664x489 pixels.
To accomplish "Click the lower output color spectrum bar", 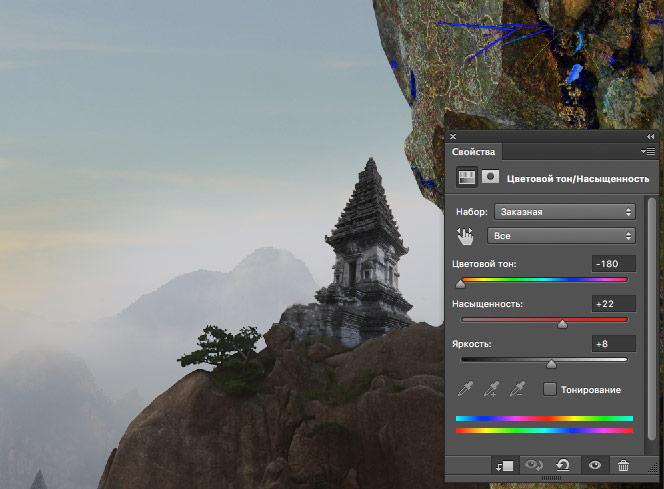I will (x=544, y=431).
